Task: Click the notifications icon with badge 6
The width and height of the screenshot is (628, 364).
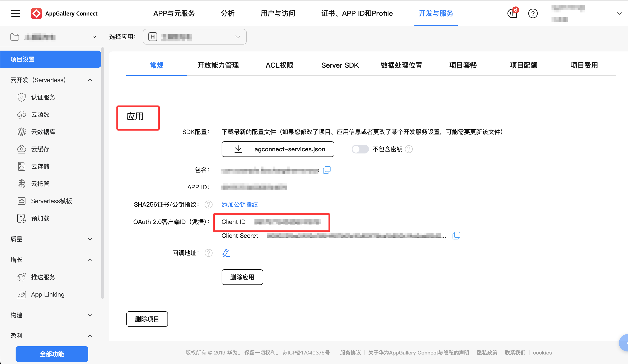Action: [x=512, y=13]
